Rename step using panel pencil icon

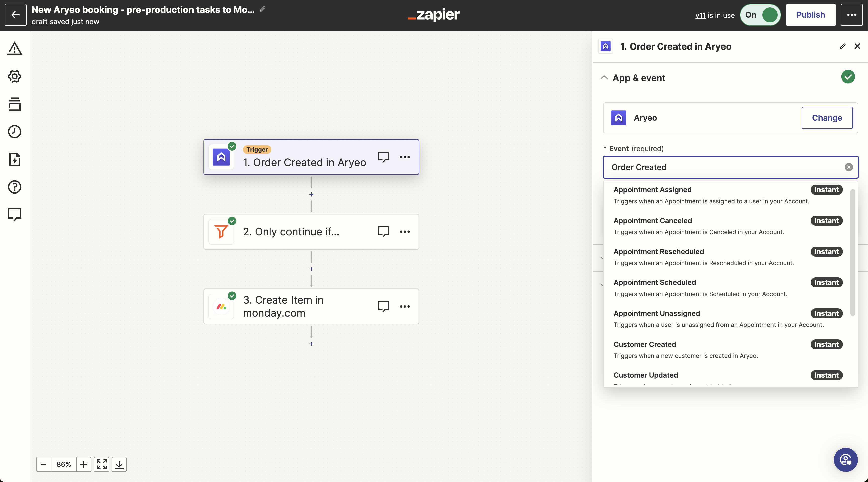843,46
